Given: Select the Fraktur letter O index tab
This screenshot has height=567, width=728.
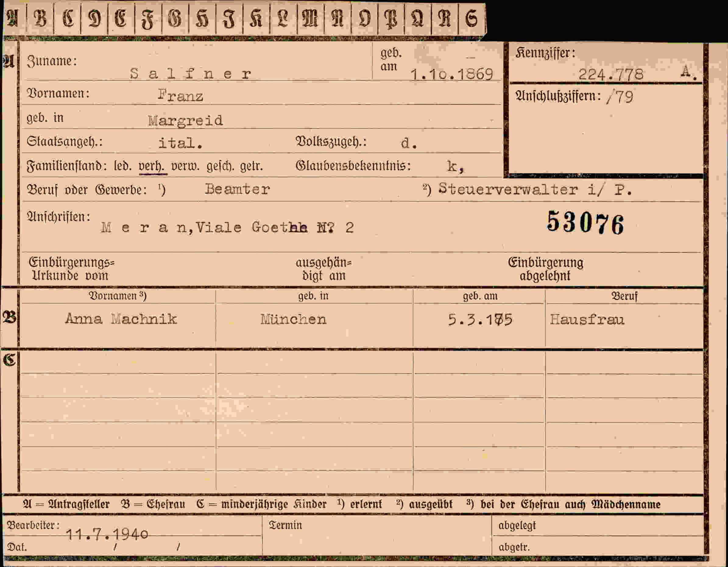Looking at the screenshot, I should [364, 18].
